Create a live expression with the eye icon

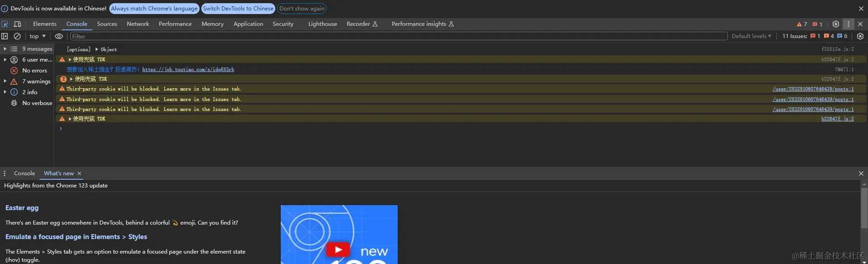59,36
